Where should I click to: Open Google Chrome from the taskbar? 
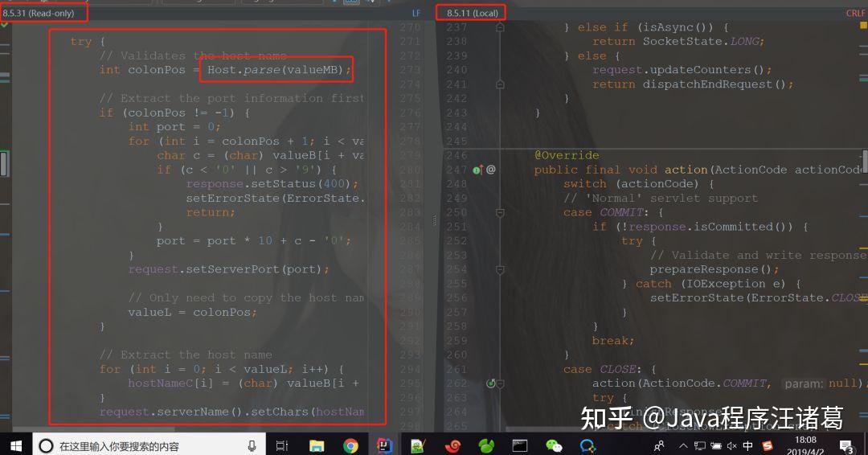350,445
